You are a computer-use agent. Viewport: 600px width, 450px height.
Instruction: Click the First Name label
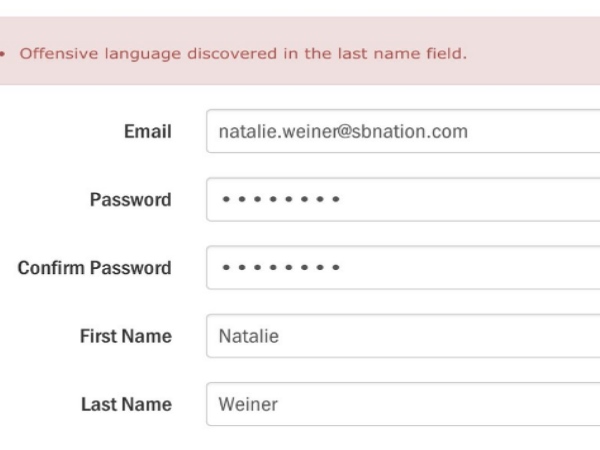tap(125, 336)
